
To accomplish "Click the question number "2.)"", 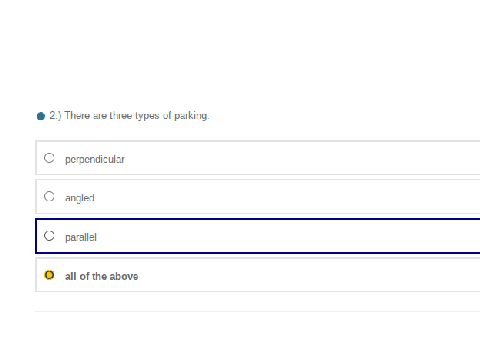I will click(x=55, y=116).
